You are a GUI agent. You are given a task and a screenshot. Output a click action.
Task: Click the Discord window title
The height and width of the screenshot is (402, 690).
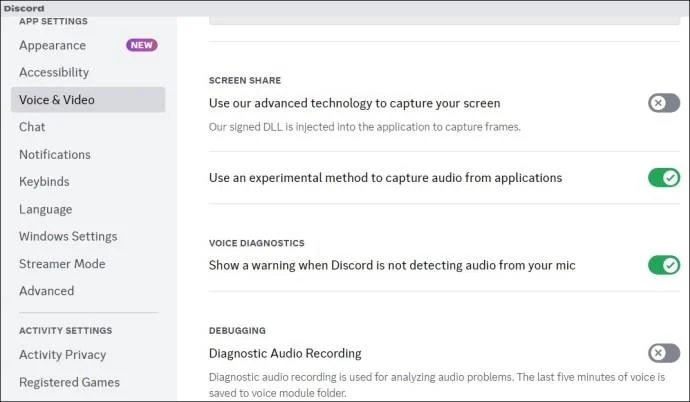coord(24,8)
